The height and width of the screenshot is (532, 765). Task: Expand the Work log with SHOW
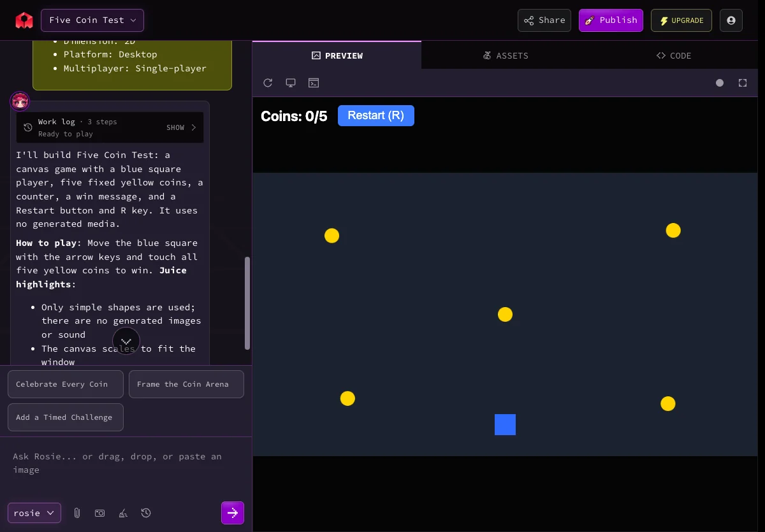[x=181, y=127]
